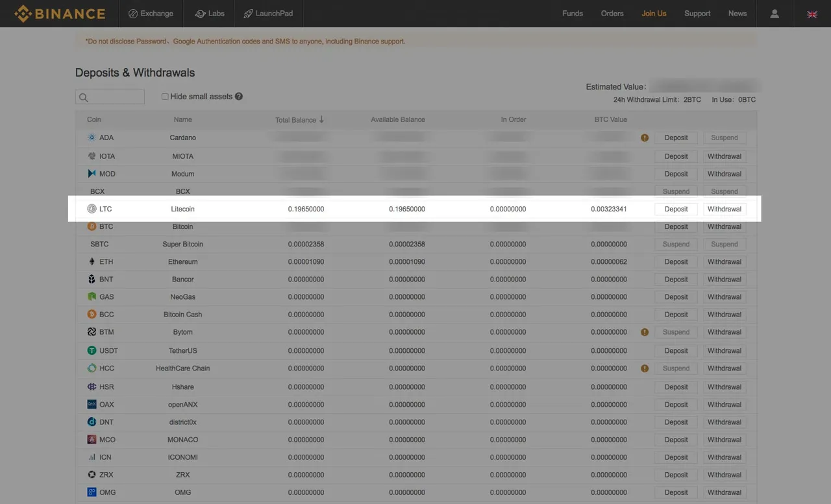Click the Coin column header
Screen dimensions: 831x504
click(x=94, y=119)
